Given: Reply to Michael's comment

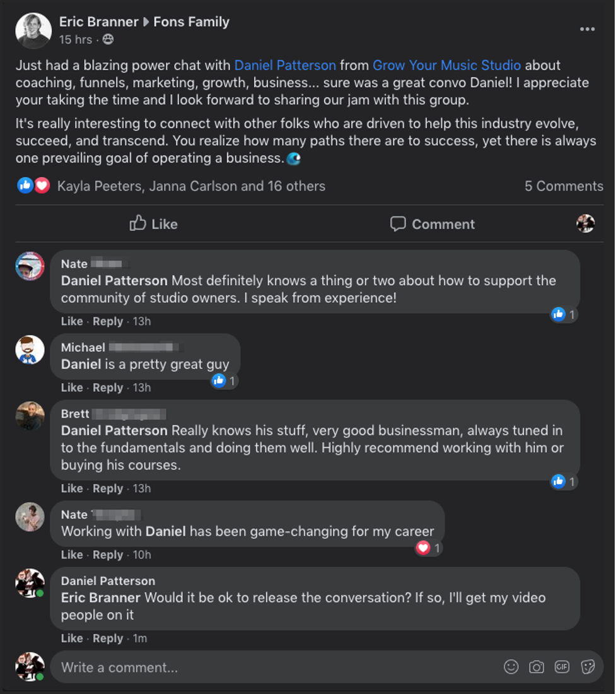Looking at the screenshot, I should coord(108,387).
